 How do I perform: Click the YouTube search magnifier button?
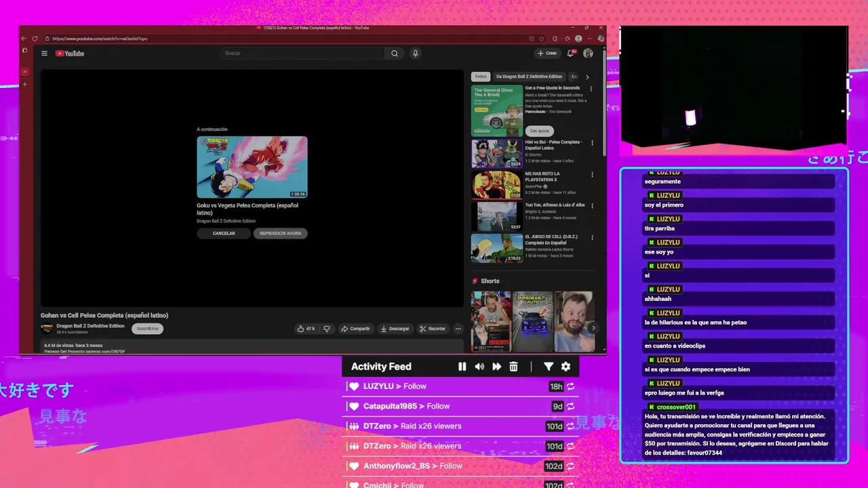coord(394,54)
